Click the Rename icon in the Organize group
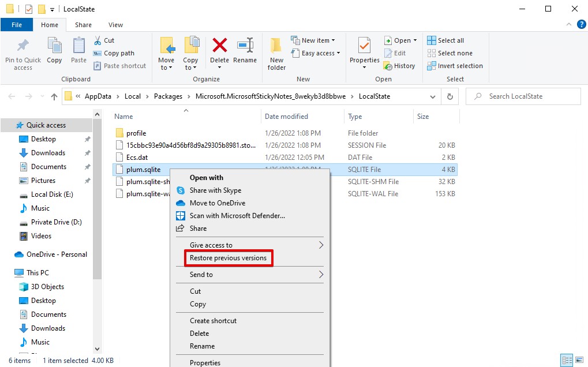Viewport: 588px width, 367px height. [x=245, y=46]
